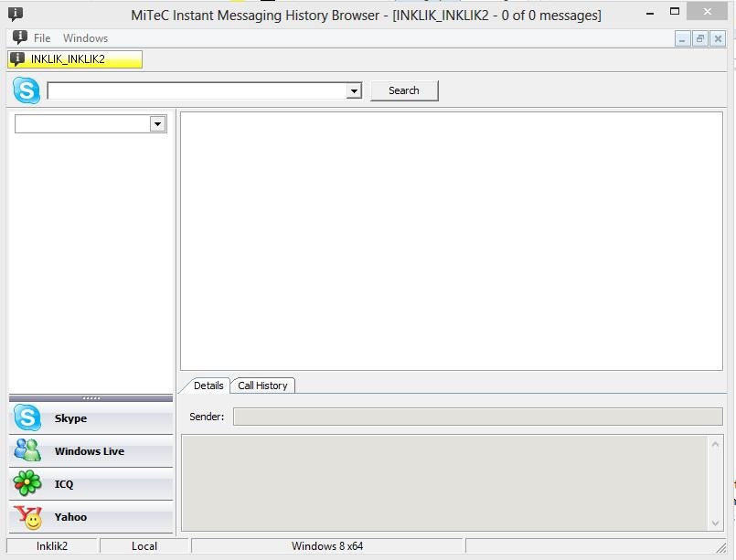Select the Skype icon in the sidebar
This screenshot has height=560, width=736.
point(27,417)
